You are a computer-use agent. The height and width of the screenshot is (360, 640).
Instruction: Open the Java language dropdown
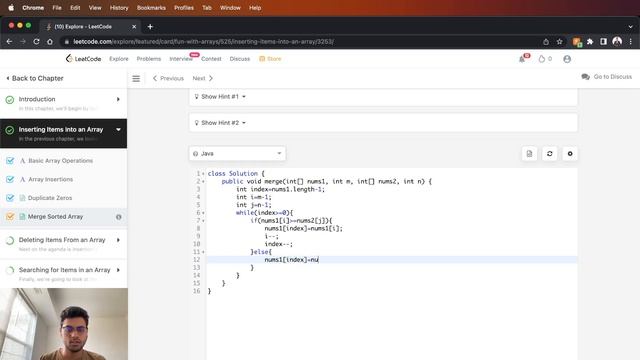(x=237, y=153)
